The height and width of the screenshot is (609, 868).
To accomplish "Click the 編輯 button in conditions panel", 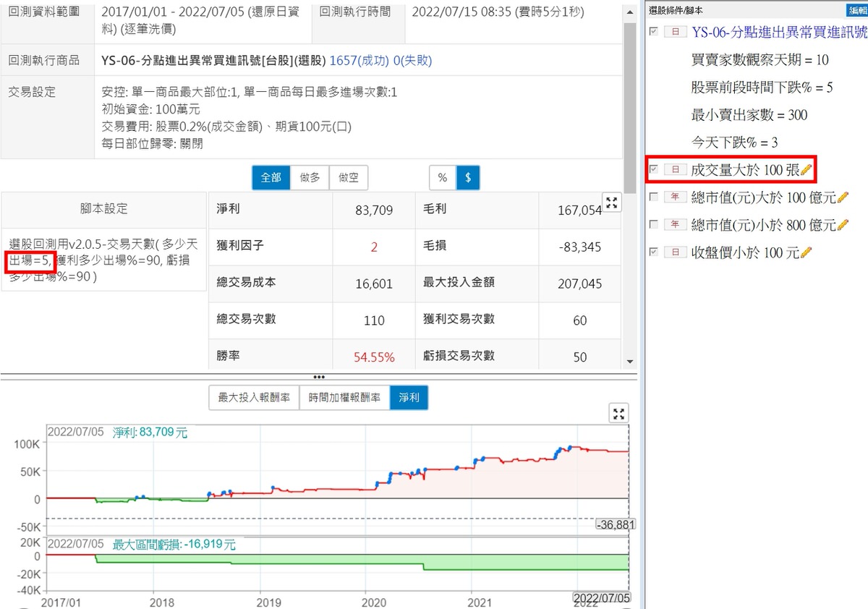I will (x=856, y=11).
